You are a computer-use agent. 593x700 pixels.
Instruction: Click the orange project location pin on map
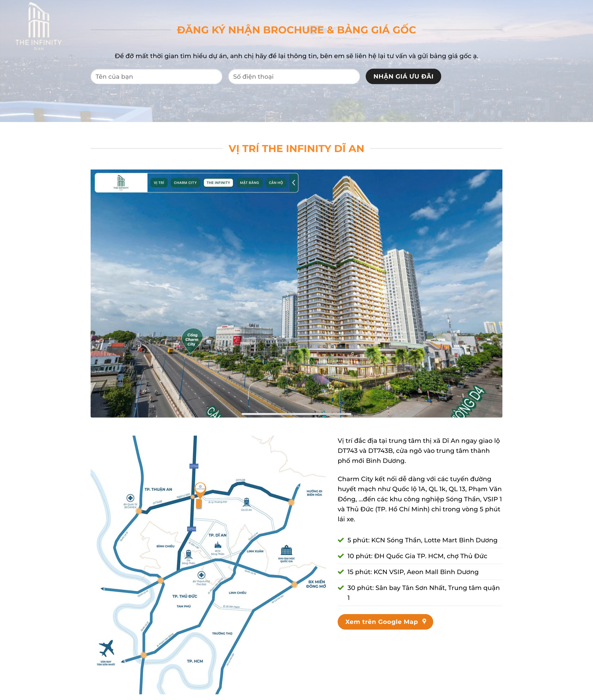(200, 491)
